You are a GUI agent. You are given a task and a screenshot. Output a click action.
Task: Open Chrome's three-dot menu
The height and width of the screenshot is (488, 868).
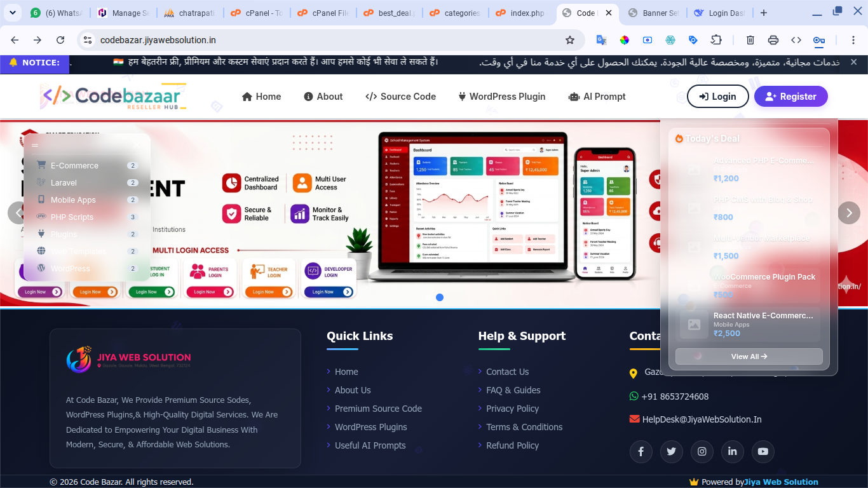(853, 40)
